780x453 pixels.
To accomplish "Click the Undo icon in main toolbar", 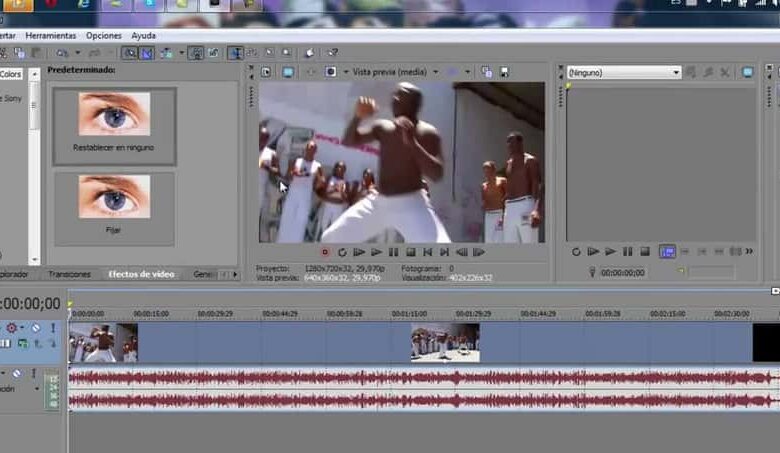I will point(62,53).
